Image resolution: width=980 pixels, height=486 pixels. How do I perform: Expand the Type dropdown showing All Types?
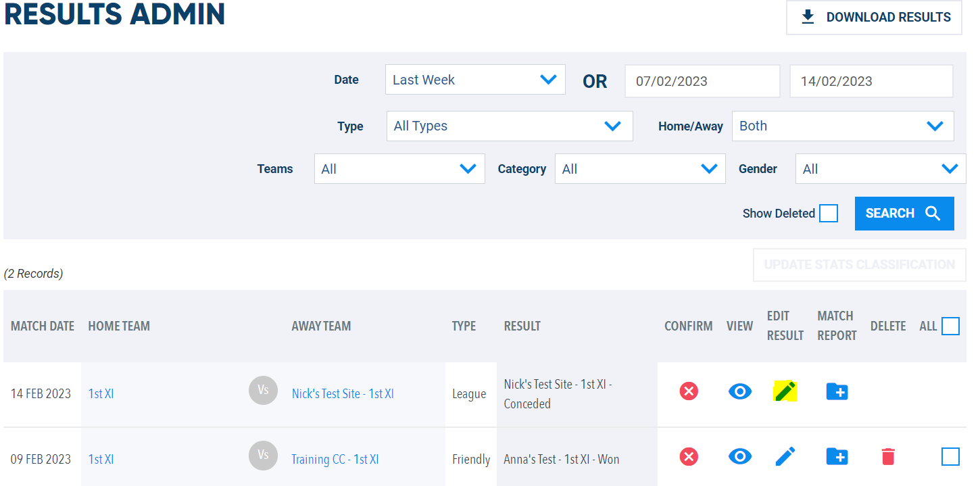[509, 126]
